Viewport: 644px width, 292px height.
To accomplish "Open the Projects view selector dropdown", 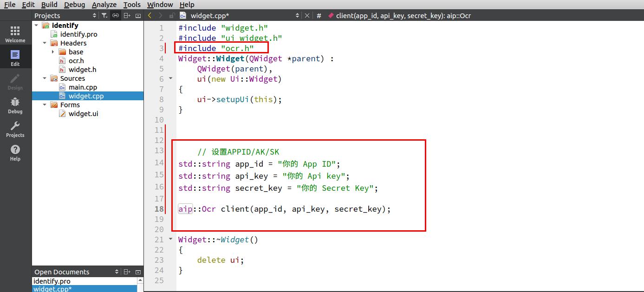I will [x=94, y=15].
